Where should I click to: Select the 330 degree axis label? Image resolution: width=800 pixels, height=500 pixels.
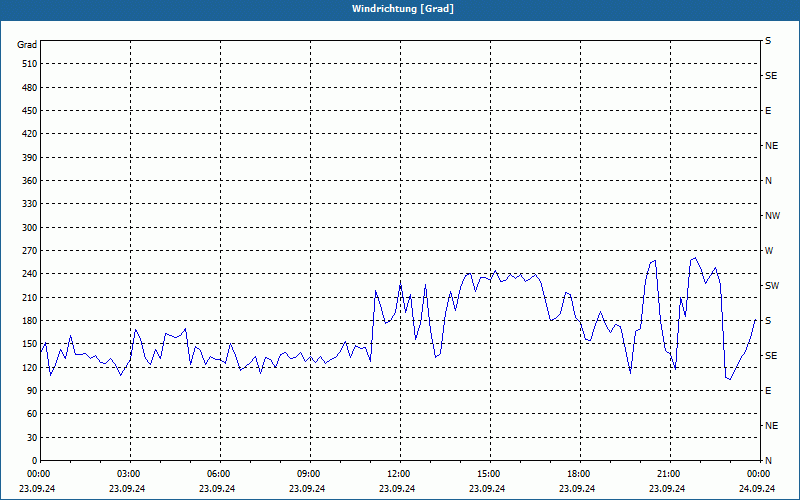pyautogui.click(x=30, y=204)
